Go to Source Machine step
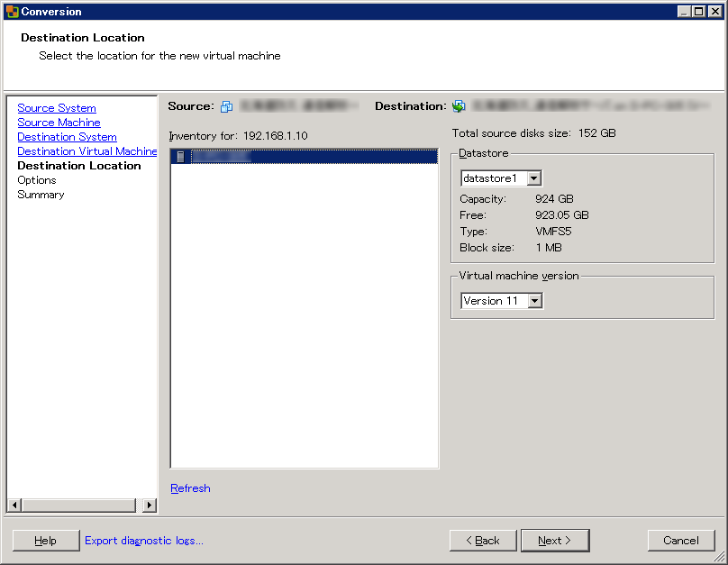This screenshot has height=565, width=728. (x=59, y=123)
